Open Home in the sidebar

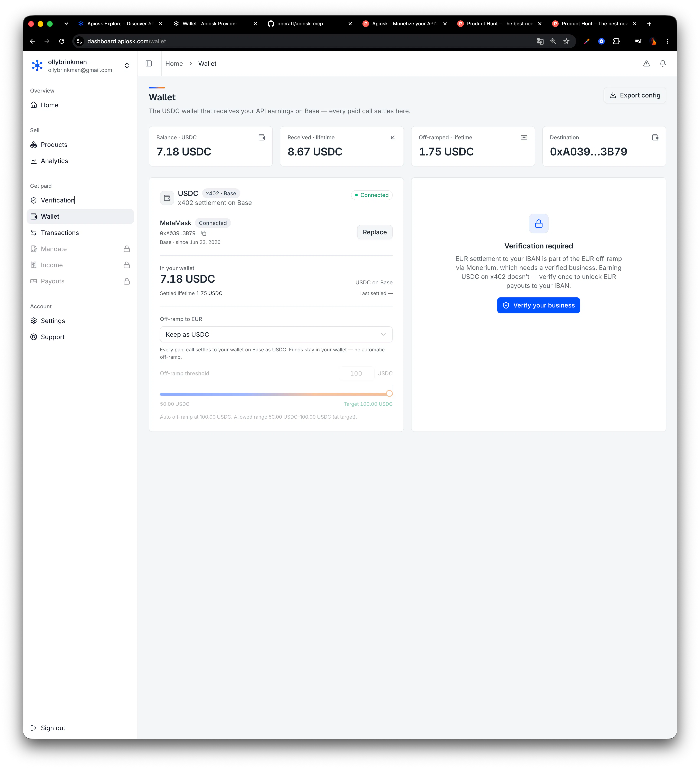[x=80, y=105]
